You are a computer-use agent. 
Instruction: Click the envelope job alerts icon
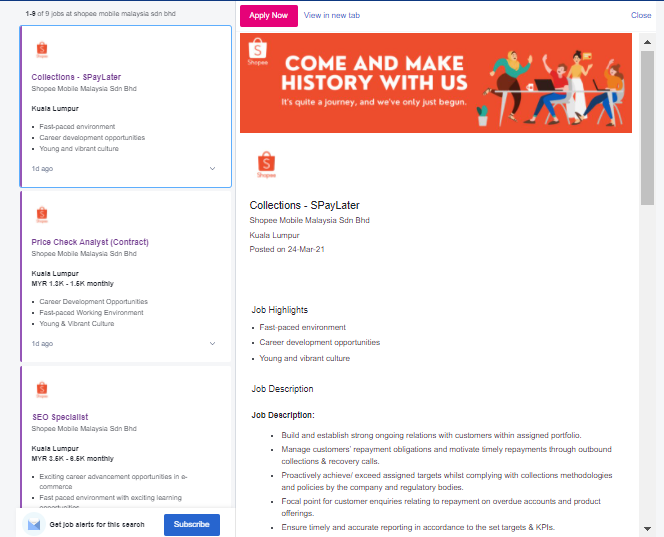[34, 524]
